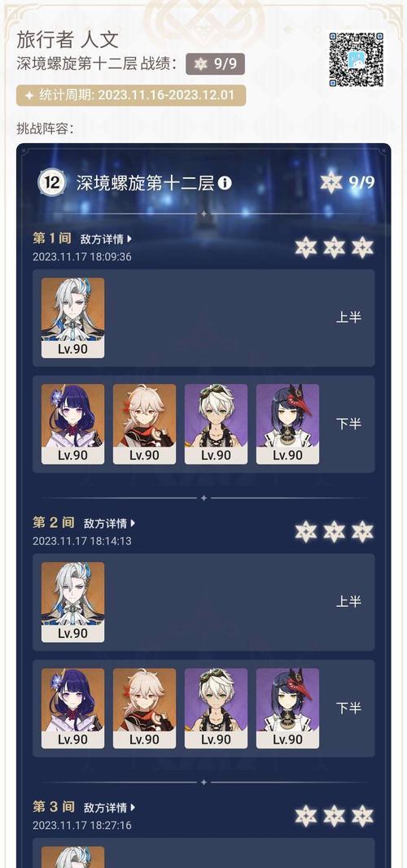
Task: Expand 敌方详情 for 第1间
Action: point(107,239)
